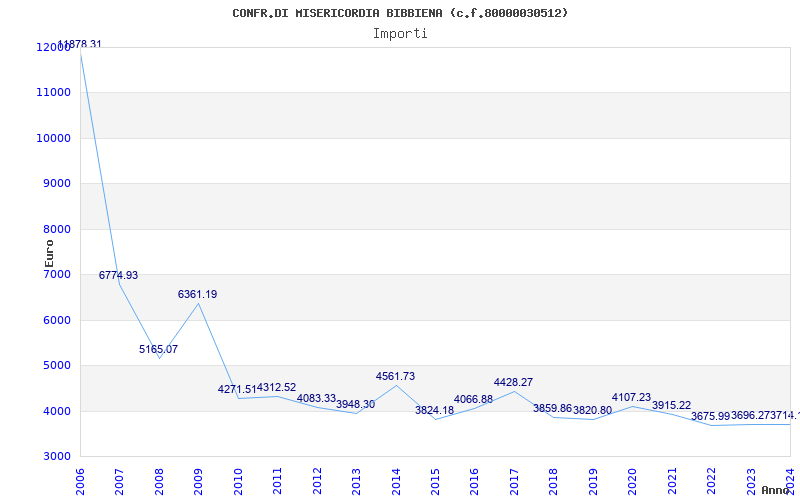
Task: Select the 3675.99 data label
Action: click(x=711, y=417)
